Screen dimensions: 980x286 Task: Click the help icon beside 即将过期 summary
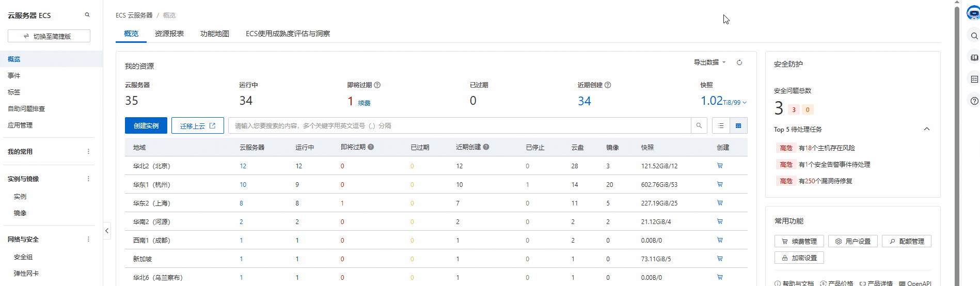pos(377,85)
